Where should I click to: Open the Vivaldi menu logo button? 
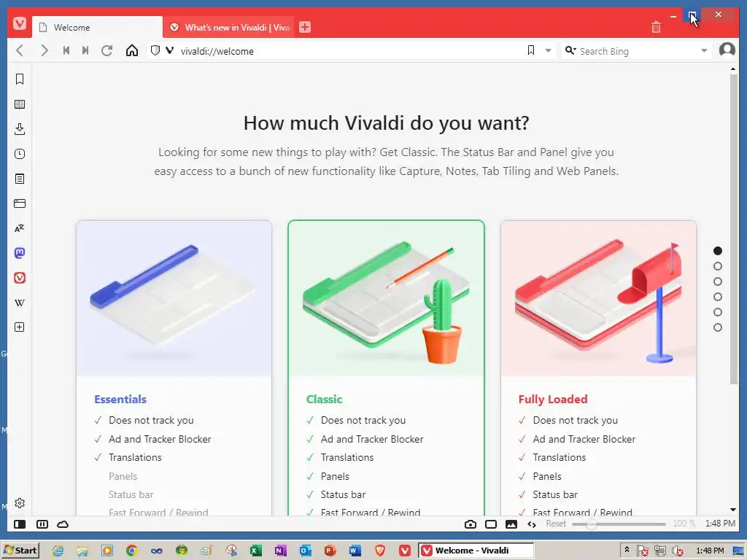tap(20, 23)
